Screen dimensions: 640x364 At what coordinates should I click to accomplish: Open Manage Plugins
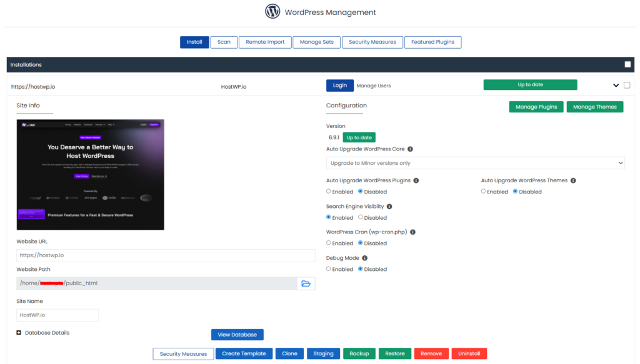pos(536,107)
